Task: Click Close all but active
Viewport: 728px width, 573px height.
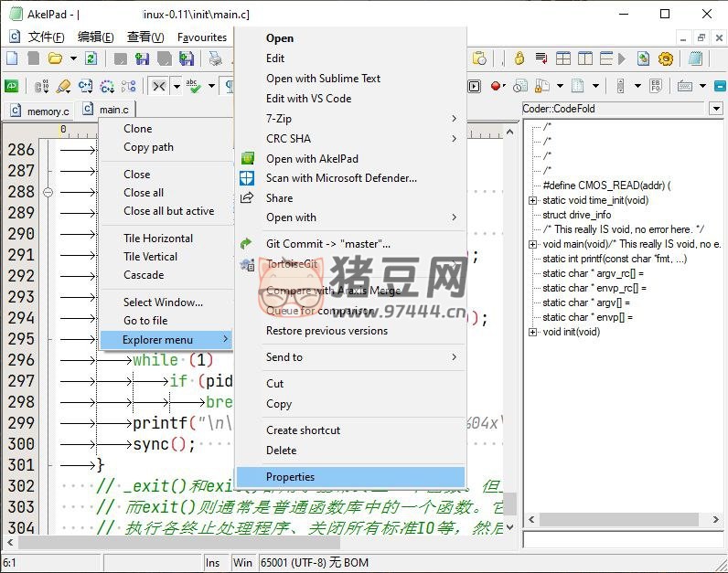Action: click(168, 211)
